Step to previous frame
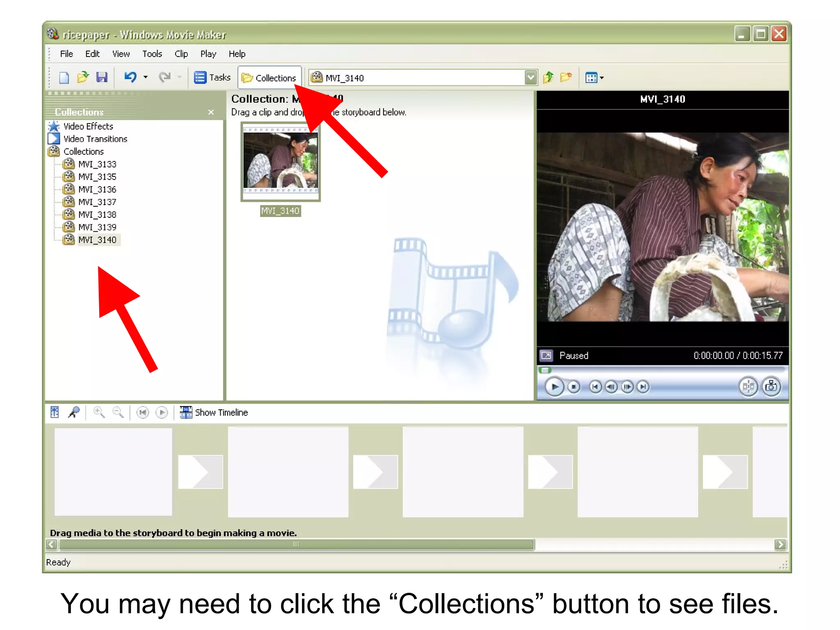The image size is (840, 630). click(x=611, y=387)
